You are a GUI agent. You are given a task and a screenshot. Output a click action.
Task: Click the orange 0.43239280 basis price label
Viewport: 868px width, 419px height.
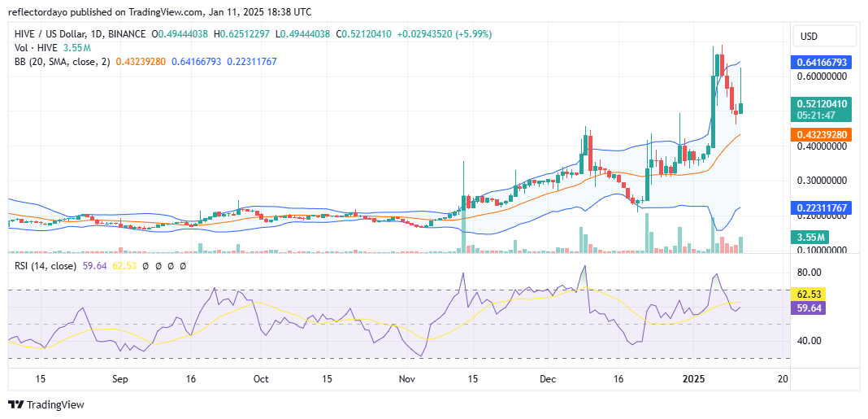click(821, 134)
